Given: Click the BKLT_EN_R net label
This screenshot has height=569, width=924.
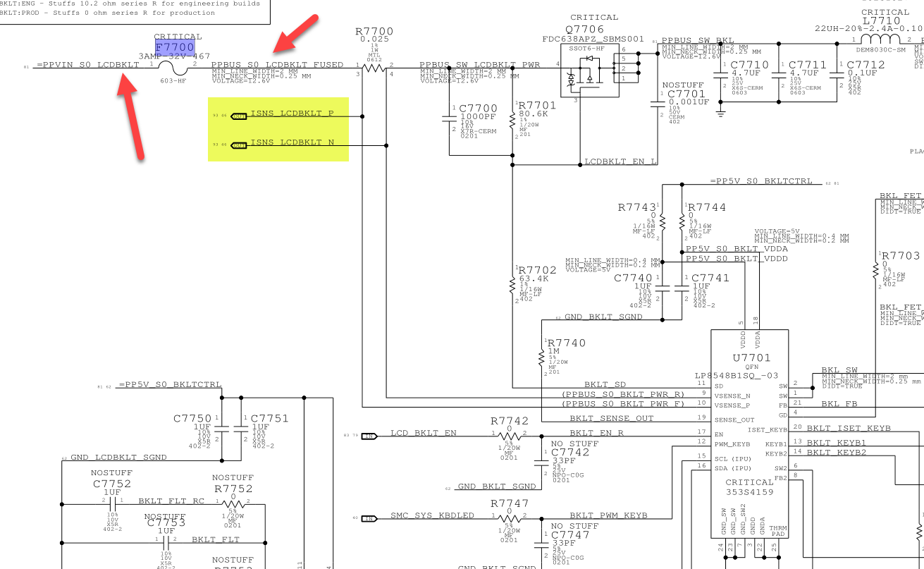Looking at the screenshot, I should [596, 432].
